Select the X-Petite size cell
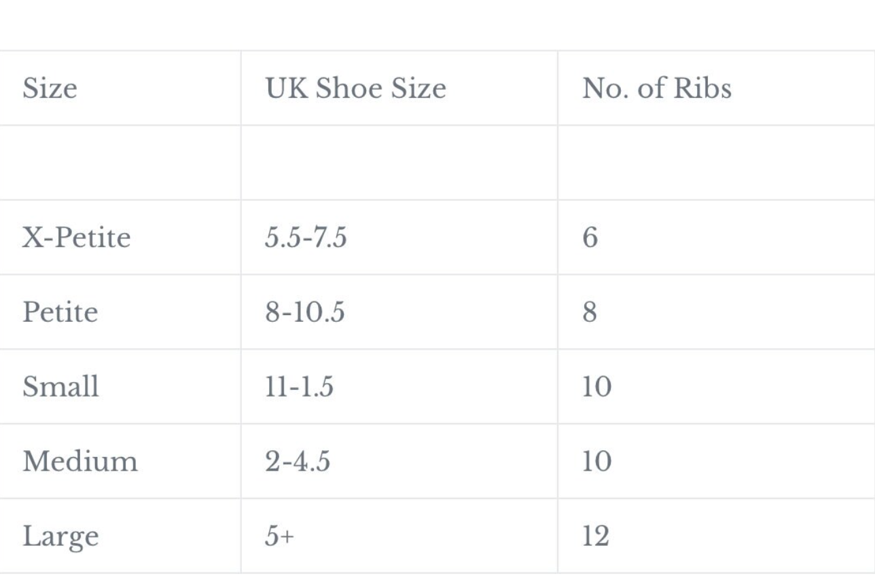The width and height of the screenshot is (875, 588). pos(120,238)
